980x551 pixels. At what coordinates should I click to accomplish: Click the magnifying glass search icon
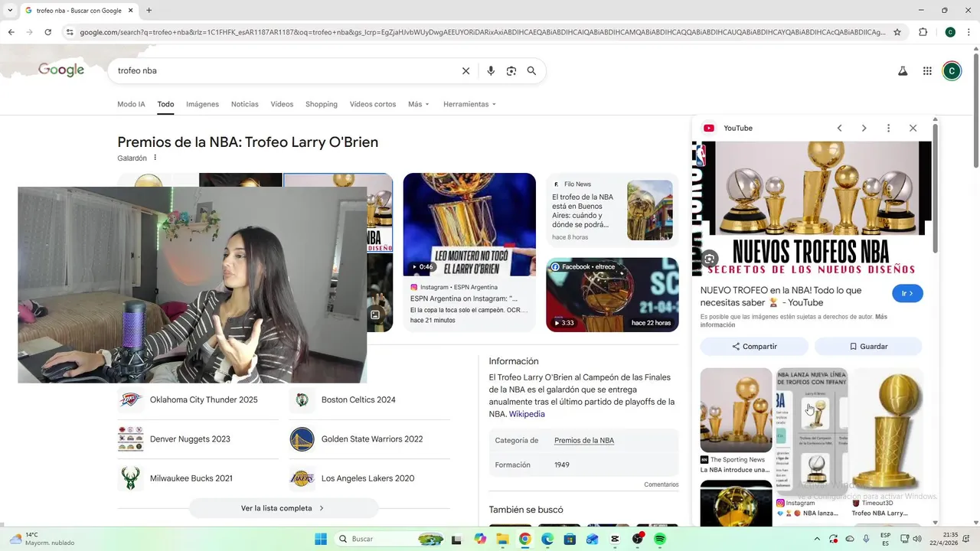pyautogui.click(x=531, y=70)
